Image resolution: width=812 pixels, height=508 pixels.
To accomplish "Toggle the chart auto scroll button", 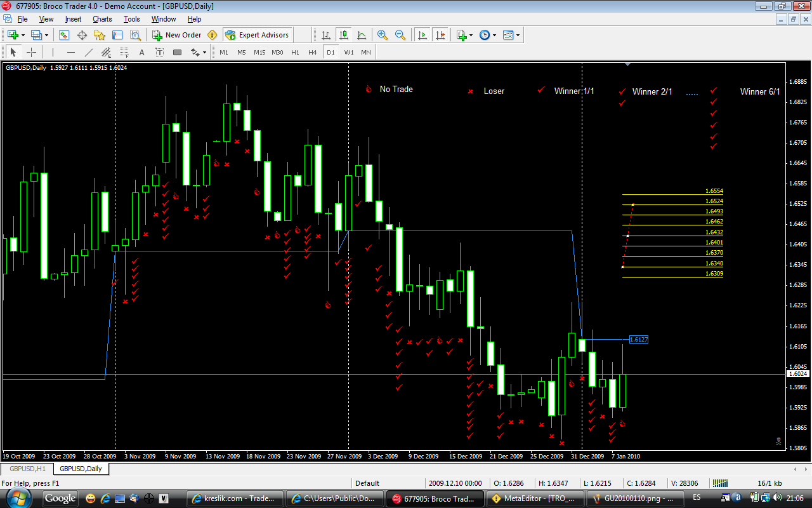I will pos(422,35).
